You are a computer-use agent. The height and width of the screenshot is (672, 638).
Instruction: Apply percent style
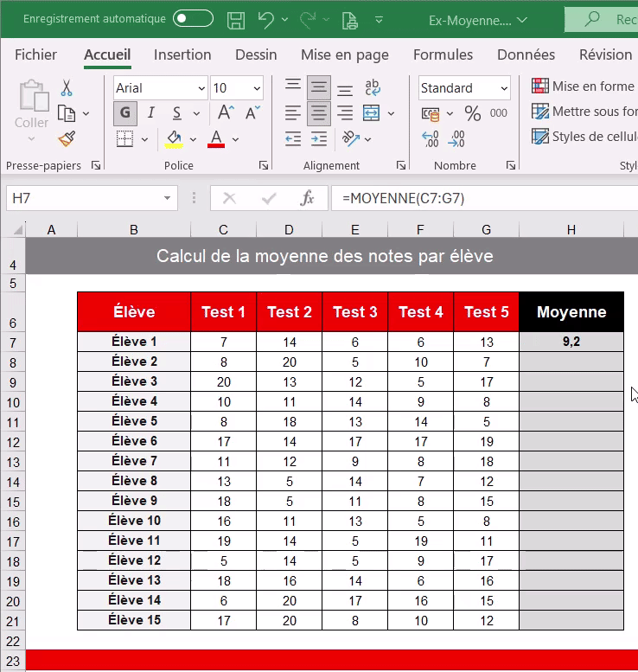coord(473,113)
